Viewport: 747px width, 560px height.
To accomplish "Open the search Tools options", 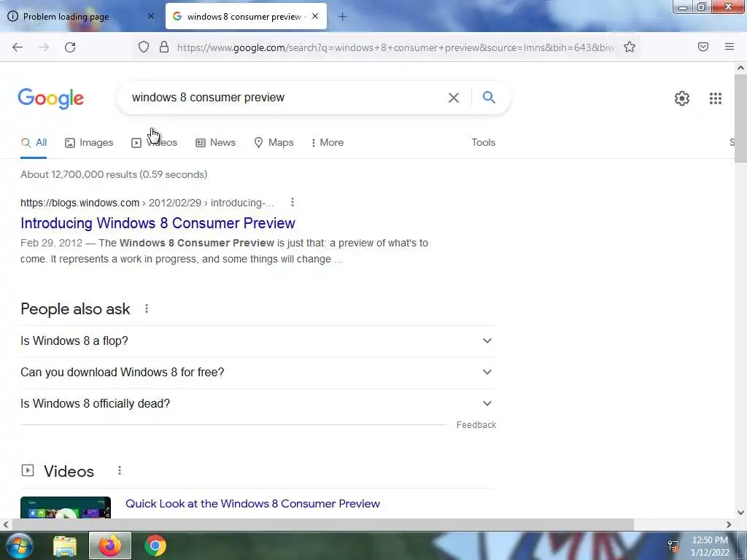I will [483, 142].
